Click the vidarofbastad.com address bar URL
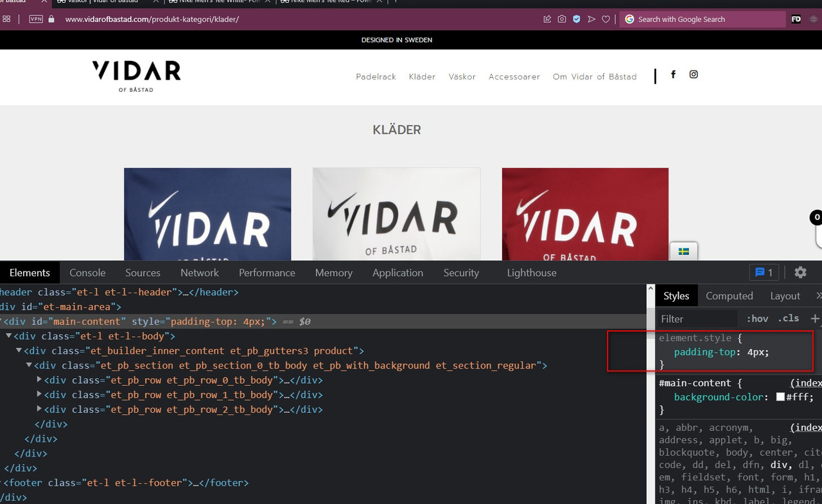This screenshot has height=504, width=822. (152, 19)
